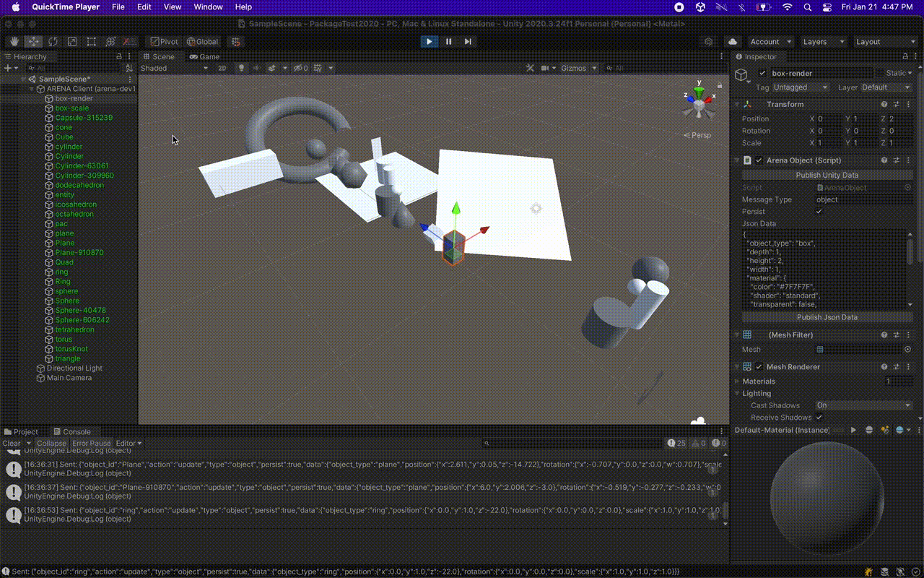Screen dimensions: 924x578
Task: Collapse the Transform component
Action: pyautogui.click(x=737, y=104)
